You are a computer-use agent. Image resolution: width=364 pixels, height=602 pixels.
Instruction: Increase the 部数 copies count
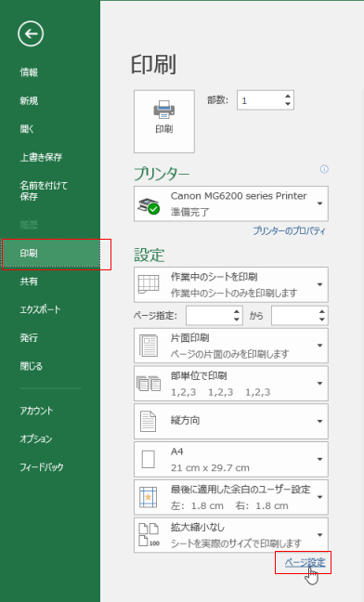(x=288, y=96)
